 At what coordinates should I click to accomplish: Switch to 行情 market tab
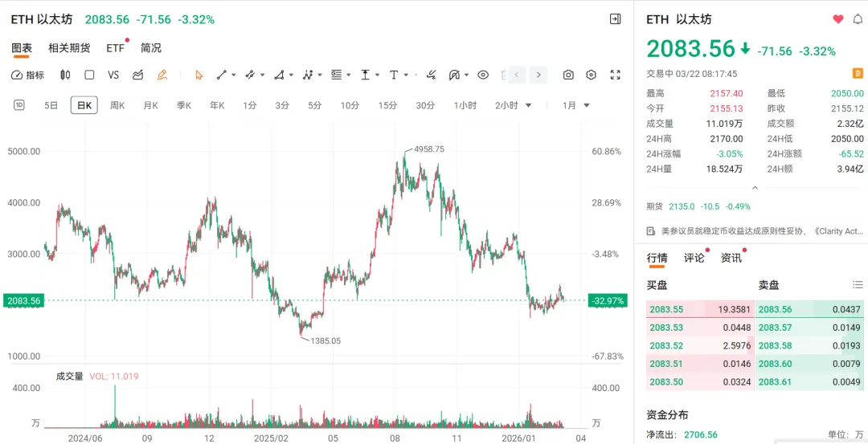tap(657, 258)
